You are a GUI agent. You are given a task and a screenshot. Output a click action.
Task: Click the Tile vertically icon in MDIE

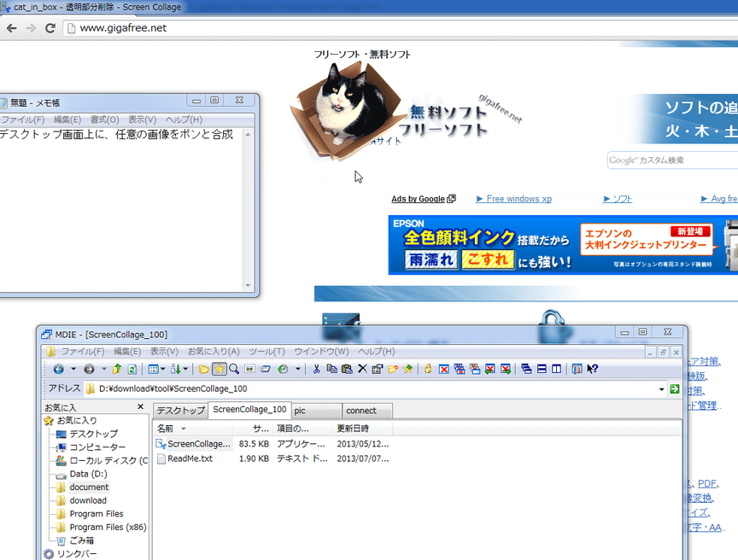(556, 369)
